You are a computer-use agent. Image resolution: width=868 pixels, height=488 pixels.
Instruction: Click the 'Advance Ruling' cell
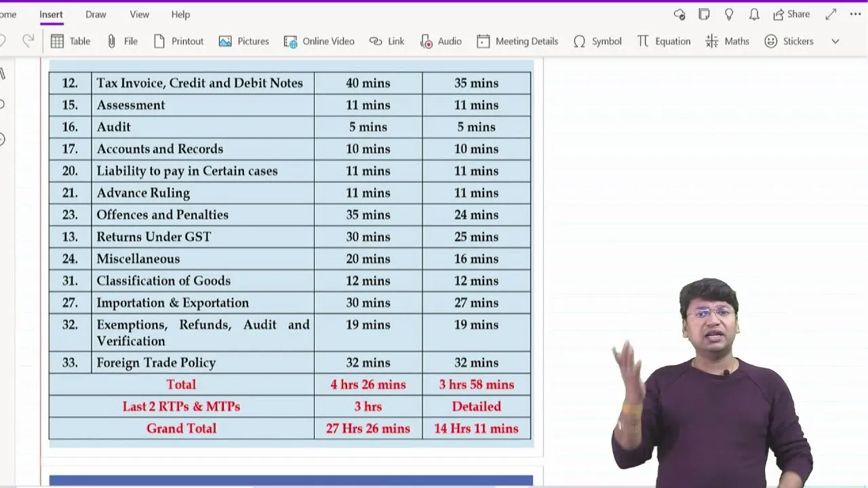coord(202,192)
